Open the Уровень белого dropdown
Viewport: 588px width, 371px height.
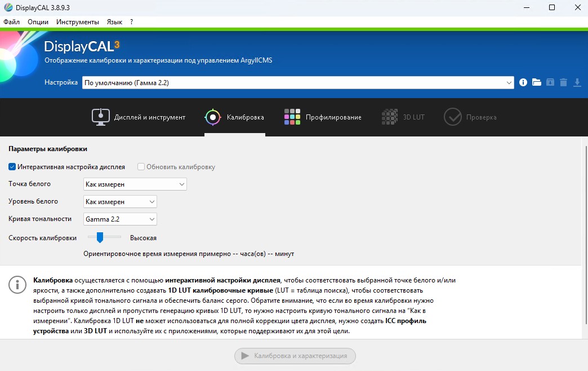pos(120,202)
